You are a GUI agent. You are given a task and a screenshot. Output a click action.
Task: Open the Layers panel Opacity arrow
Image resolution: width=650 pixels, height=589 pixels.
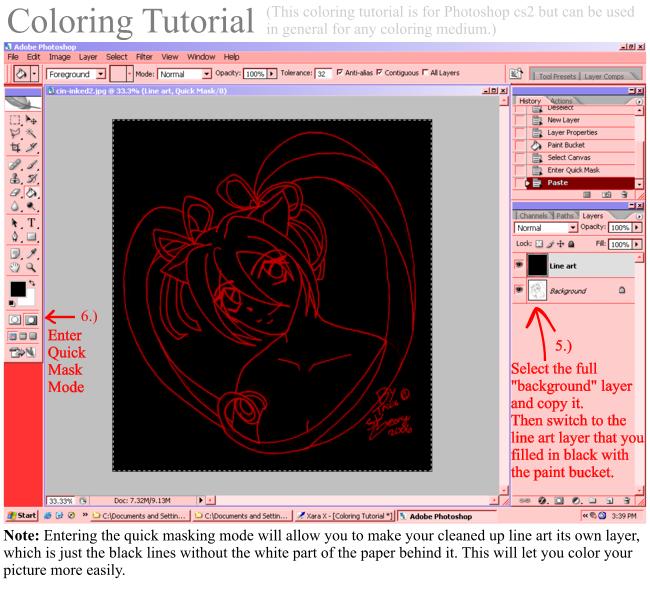tap(637, 228)
